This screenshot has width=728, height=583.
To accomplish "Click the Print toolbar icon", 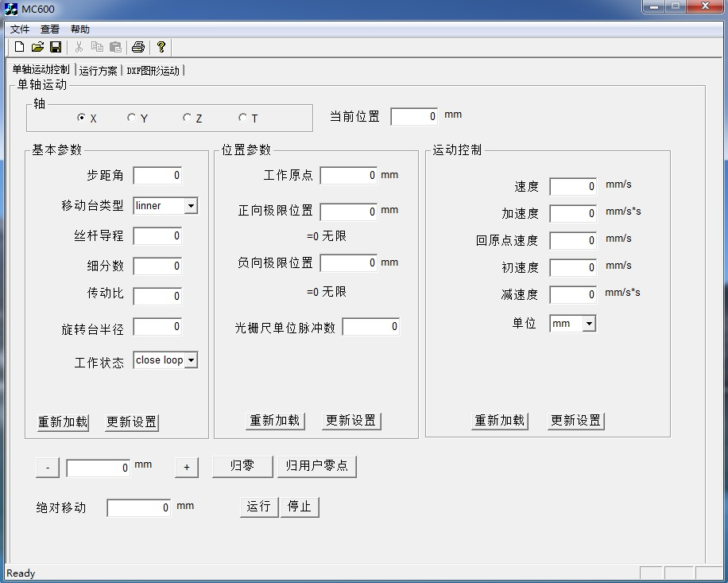I will pos(138,47).
